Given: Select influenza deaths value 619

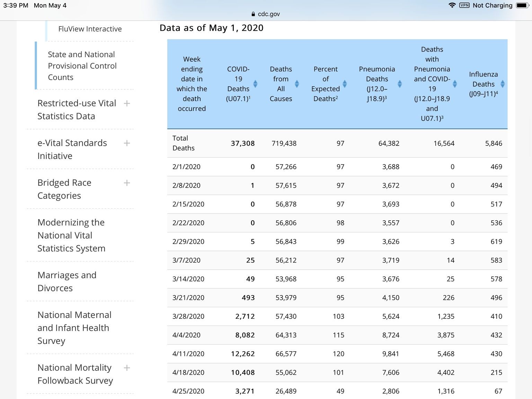Looking at the screenshot, I should (x=496, y=242).
